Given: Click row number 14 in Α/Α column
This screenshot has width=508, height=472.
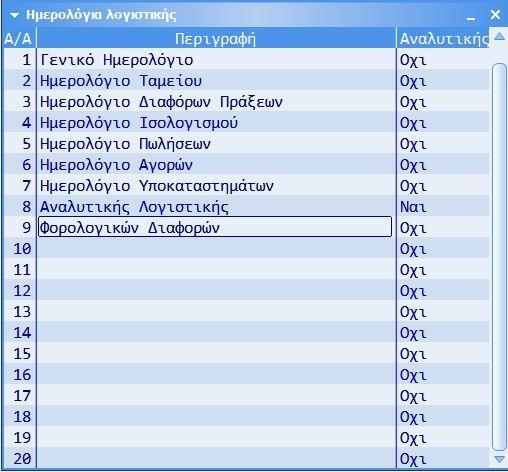Looking at the screenshot, I should tap(22, 333).
